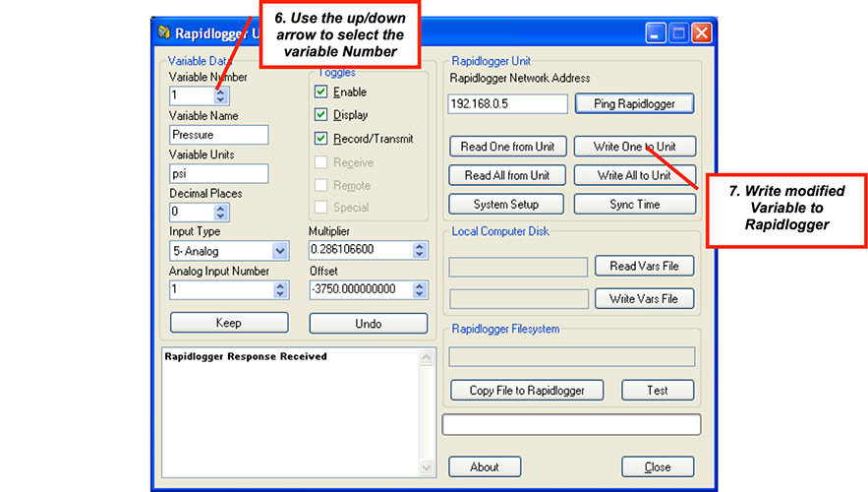The image size is (868, 492).
Task: Click Copy File to Rapidlogger
Action: pos(527,390)
